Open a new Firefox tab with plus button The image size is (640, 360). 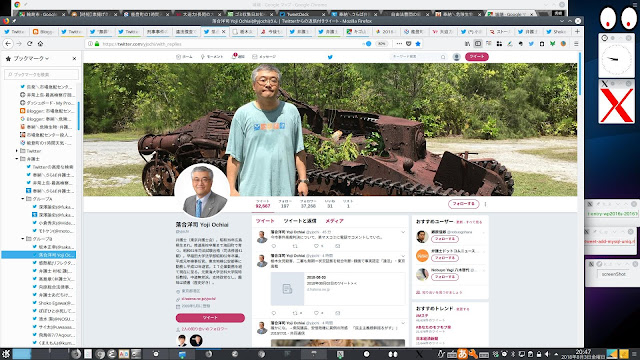[577, 31]
